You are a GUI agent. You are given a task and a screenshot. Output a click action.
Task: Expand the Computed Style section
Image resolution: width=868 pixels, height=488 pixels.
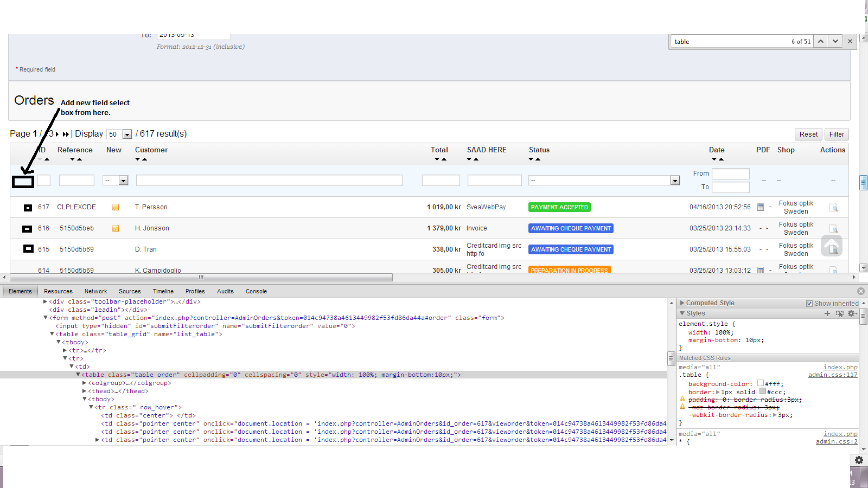682,303
